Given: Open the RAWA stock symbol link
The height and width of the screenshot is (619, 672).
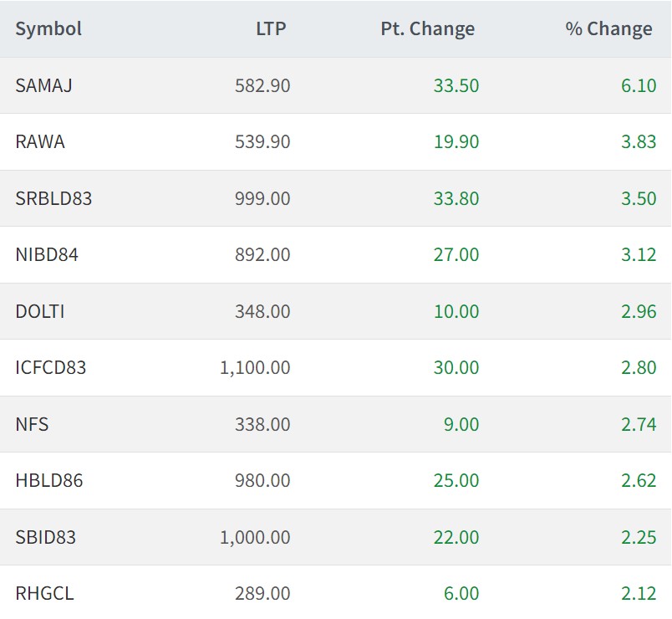Looking at the screenshot, I should 40,142.
